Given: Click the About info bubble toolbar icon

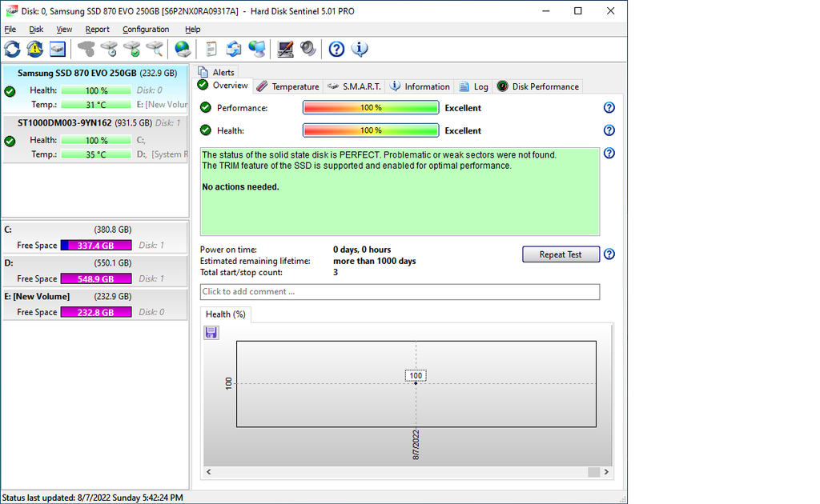Looking at the screenshot, I should [x=360, y=50].
